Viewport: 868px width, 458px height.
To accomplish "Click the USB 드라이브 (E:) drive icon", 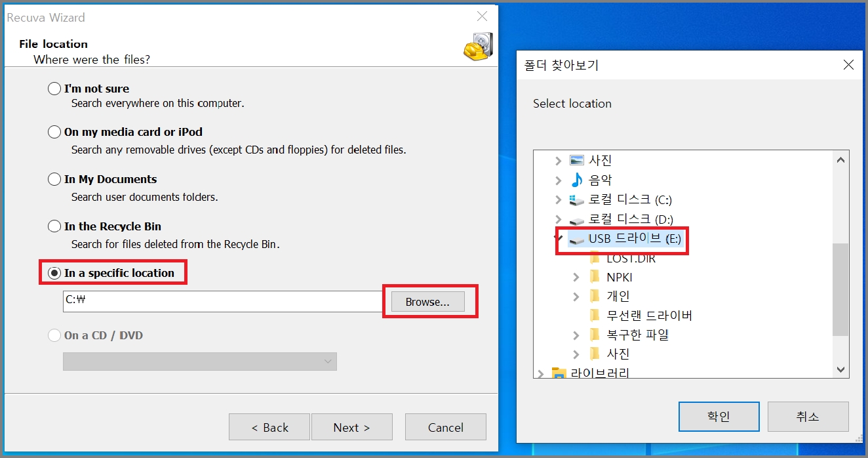I will tap(577, 239).
